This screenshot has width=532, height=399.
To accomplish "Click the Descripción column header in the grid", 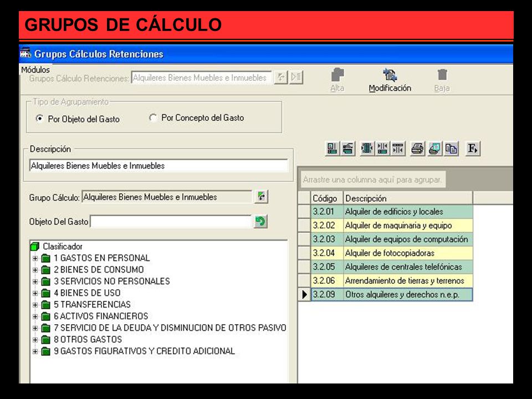I will tap(408, 198).
